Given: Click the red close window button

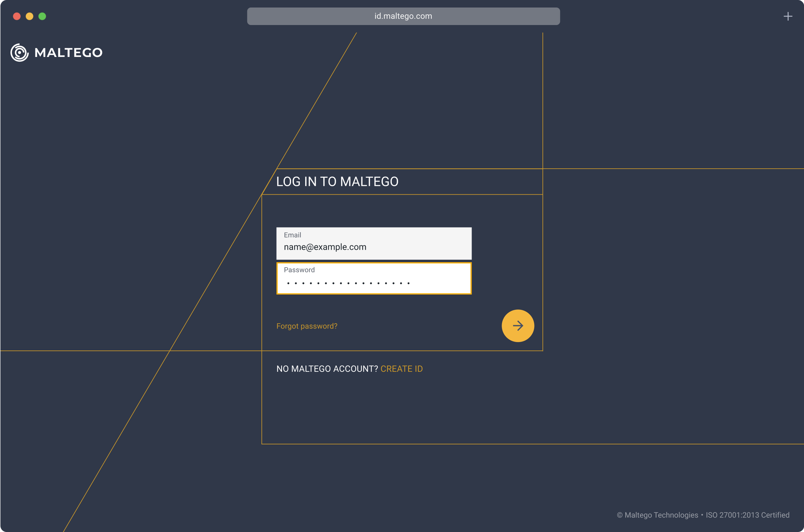Looking at the screenshot, I should tap(17, 16).
